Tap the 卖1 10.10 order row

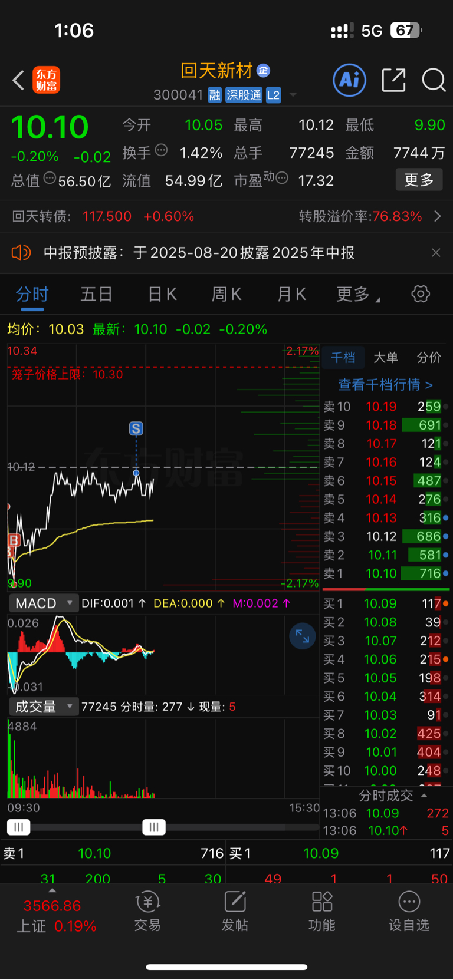(x=386, y=573)
